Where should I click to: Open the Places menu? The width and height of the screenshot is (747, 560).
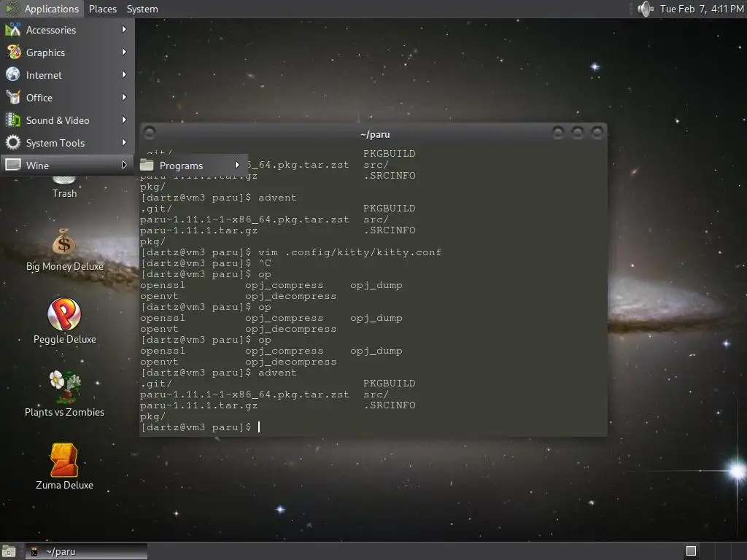click(102, 9)
